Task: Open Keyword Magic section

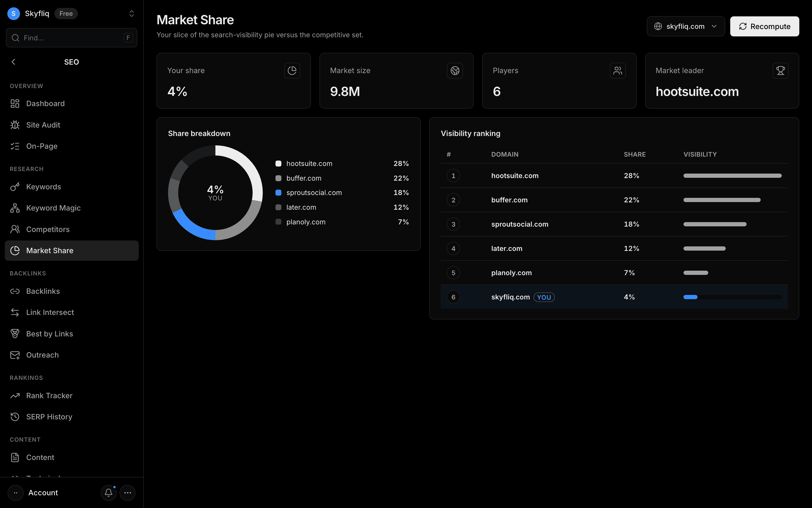Action: pyautogui.click(x=71, y=208)
